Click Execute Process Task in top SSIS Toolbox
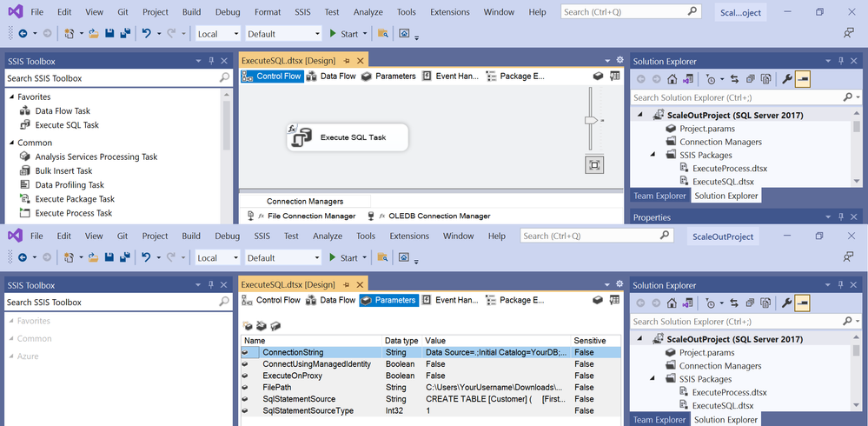This screenshot has height=426, width=868. [x=74, y=213]
